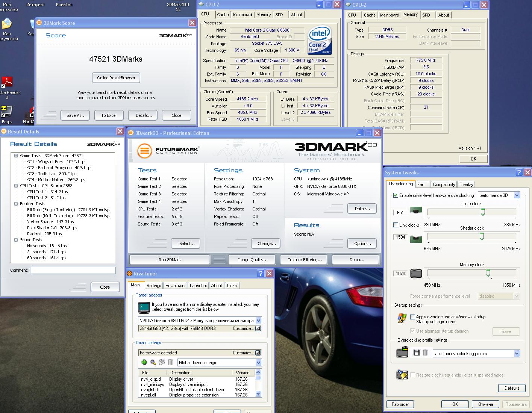
Task: Click the shader clock chip icon
Action: 416,238
